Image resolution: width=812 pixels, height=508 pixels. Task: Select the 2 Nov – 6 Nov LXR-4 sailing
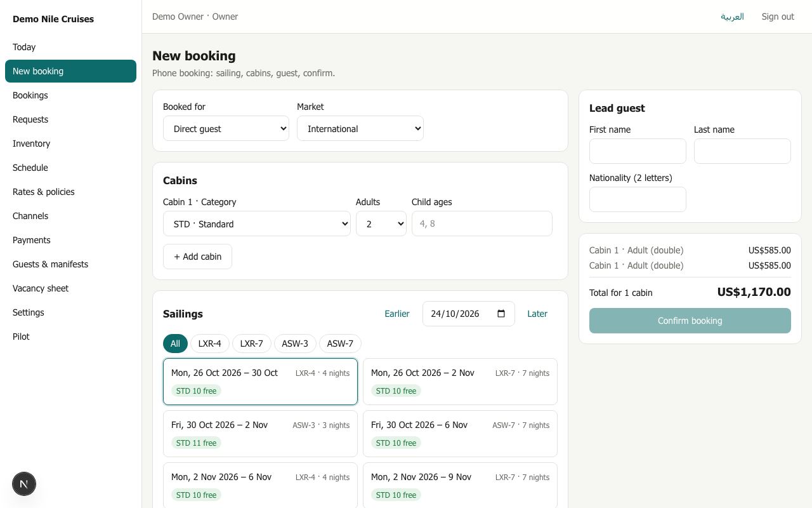point(260,486)
